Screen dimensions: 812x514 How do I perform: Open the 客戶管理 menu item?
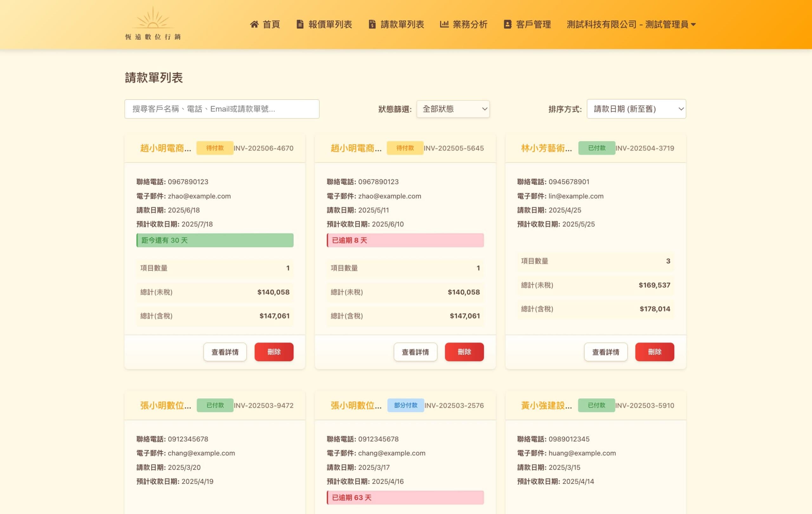pyautogui.click(x=533, y=24)
